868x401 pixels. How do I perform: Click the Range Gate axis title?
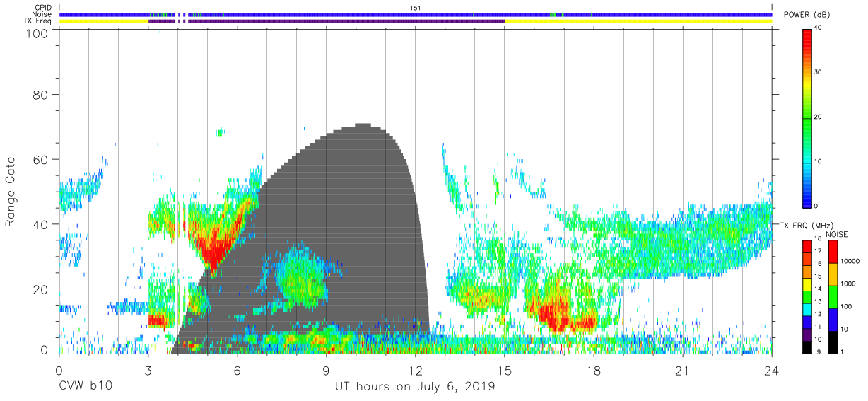pyautogui.click(x=11, y=192)
